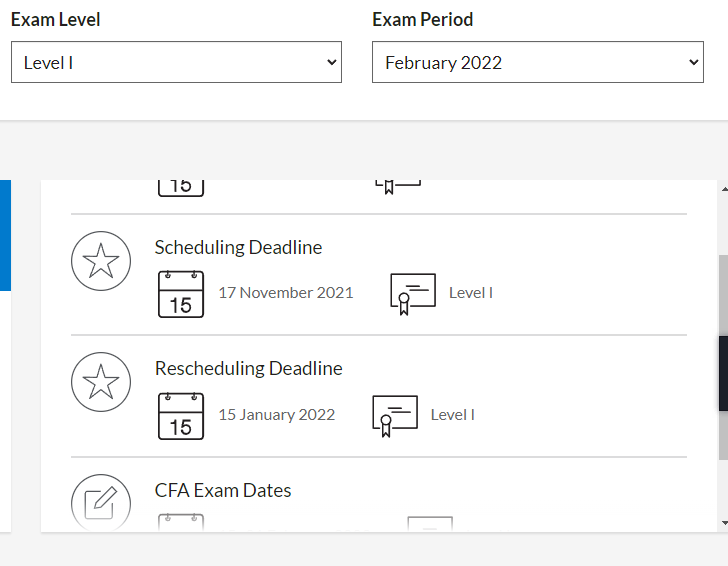Select the certificate icon in Scheduling Deadline row
The width and height of the screenshot is (728, 566).
pos(413,294)
